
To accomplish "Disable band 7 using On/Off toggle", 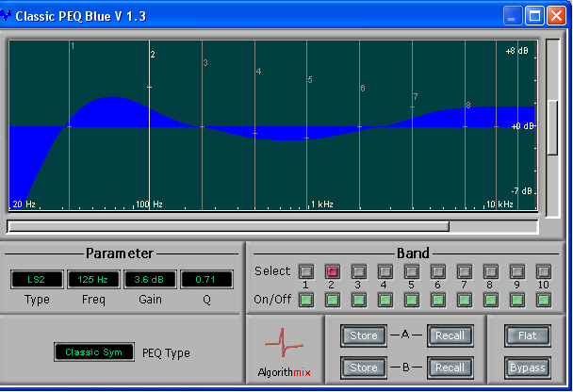I will coord(464,301).
